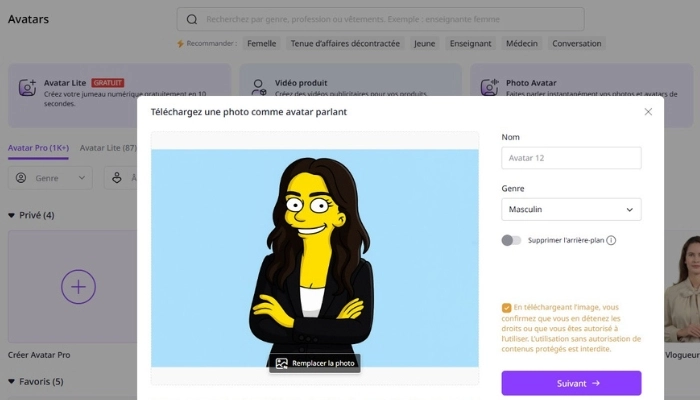The width and height of the screenshot is (700, 400).
Task: Open the Avatar Lite GRATUIT card
Action: point(120,95)
